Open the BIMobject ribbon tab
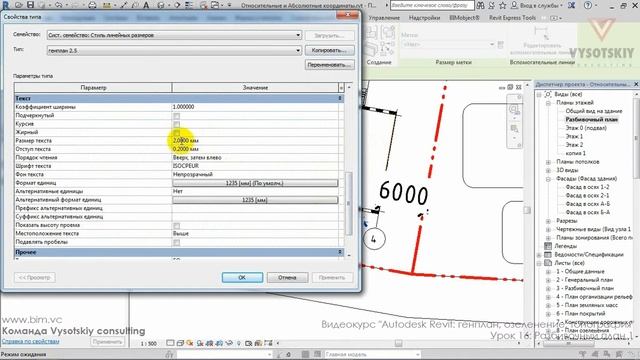Viewport: 640px width, 360px height. (464, 18)
